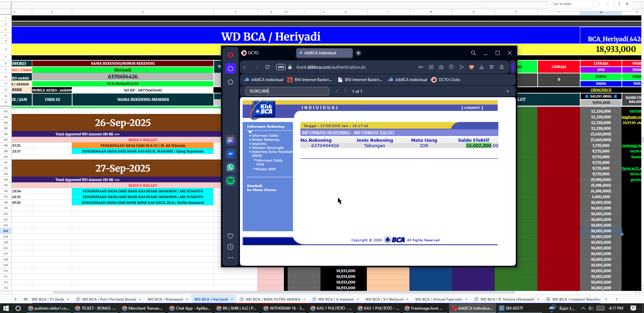The height and width of the screenshot is (313, 644).
Task: Take a snapshot with camera icon
Action: point(441,67)
